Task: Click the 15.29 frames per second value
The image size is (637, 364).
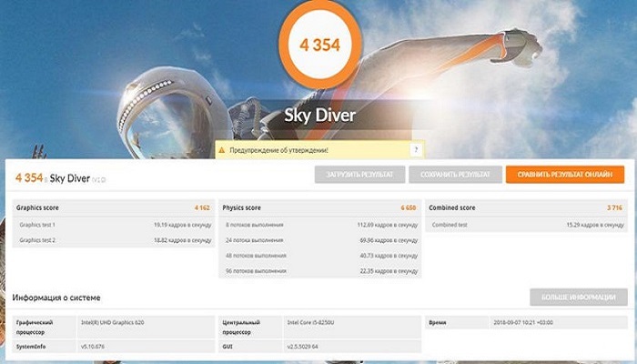Action: [x=595, y=225]
